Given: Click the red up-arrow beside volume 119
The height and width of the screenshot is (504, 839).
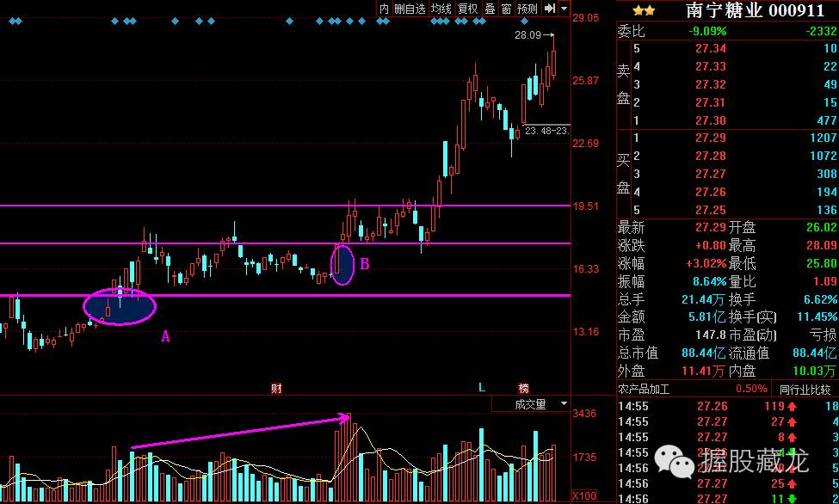Looking at the screenshot, I should pyautogui.click(x=792, y=407).
